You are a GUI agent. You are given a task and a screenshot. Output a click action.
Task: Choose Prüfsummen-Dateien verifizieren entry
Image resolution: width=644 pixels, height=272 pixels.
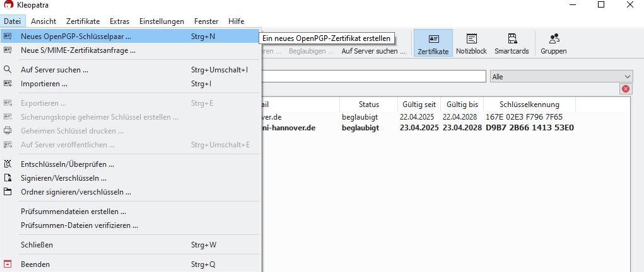tap(130, 225)
